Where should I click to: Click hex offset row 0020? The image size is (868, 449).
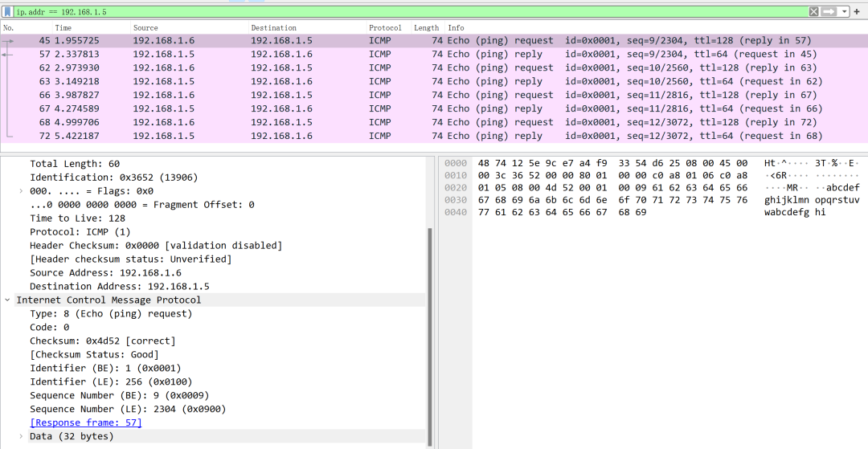pos(456,187)
